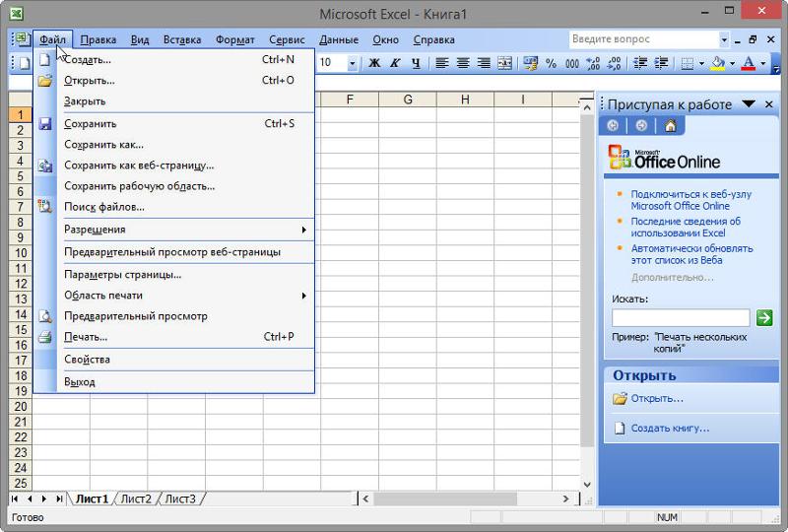
Task: Choose Сохранить как... menu entry
Action: 174,145
